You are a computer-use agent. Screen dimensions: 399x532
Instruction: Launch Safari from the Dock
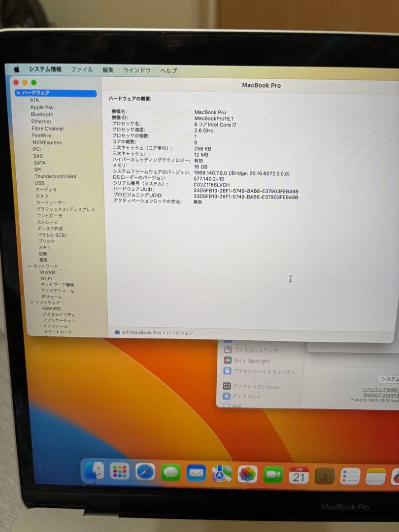pyautogui.click(x=145, y=472)
